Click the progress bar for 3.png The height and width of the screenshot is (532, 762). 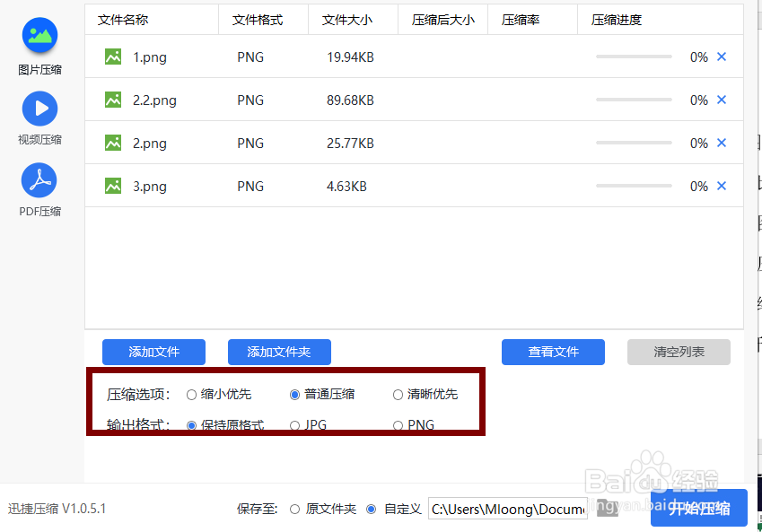click(634, 186)
